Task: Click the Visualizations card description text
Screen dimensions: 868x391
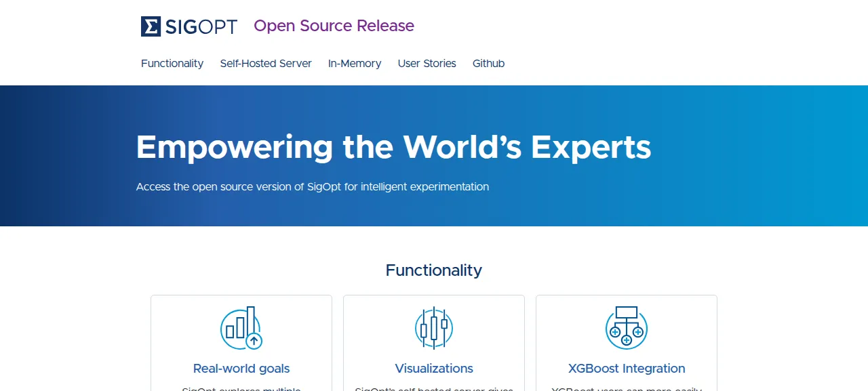Action: pos(434,388)
